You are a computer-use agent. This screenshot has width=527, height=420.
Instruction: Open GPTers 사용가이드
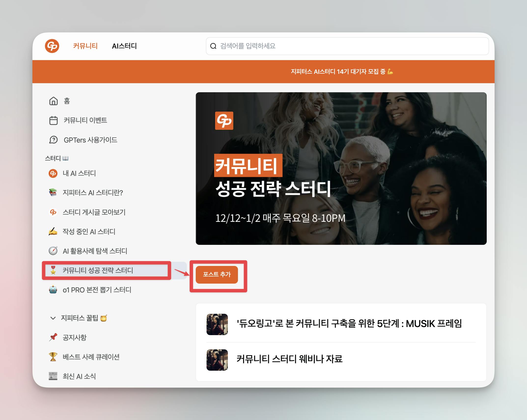click(x=90, y=140)
